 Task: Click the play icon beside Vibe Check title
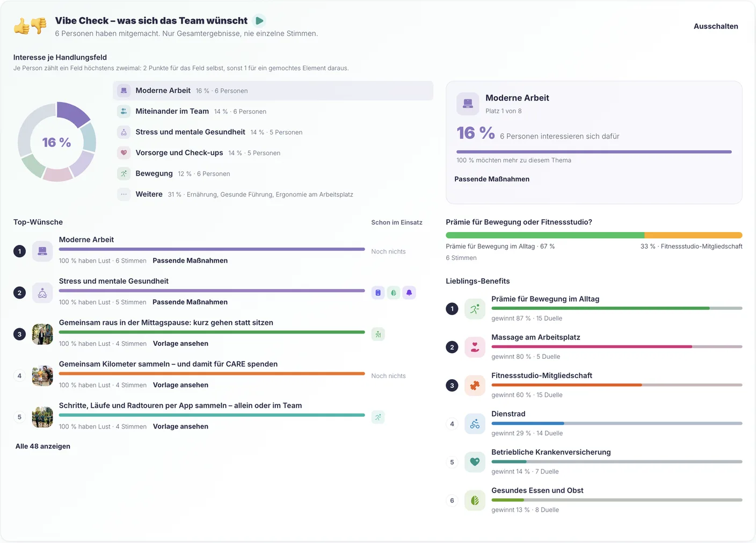point(259,21)
